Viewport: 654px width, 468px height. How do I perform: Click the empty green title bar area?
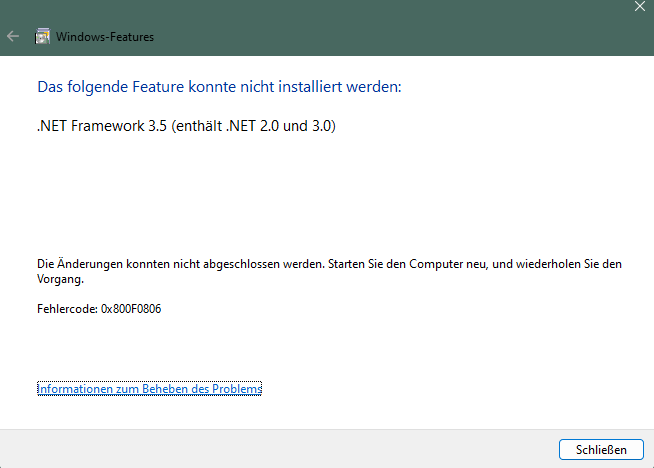pos(375,29)
